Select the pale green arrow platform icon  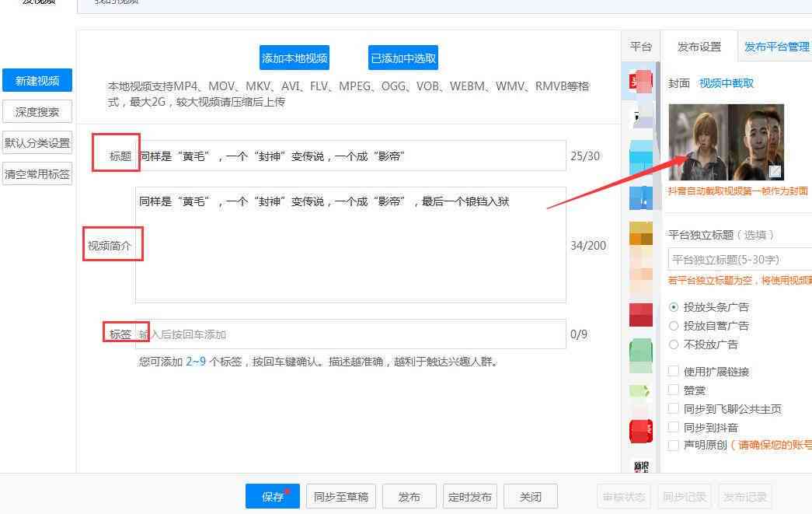pyautogui.click(x=639, y=390)
